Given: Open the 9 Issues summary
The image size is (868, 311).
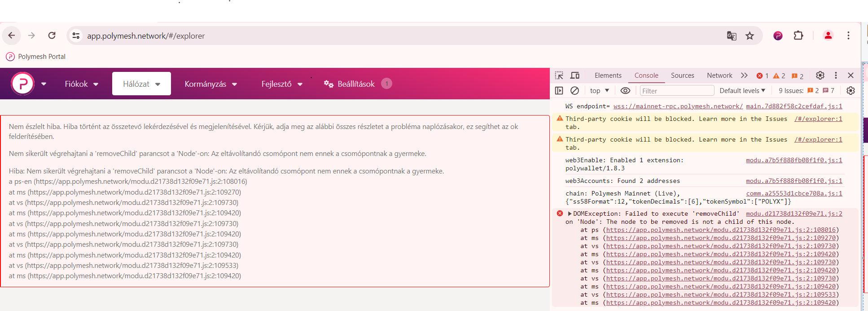Looking at the screenshot, I should (x=806, y=91).
